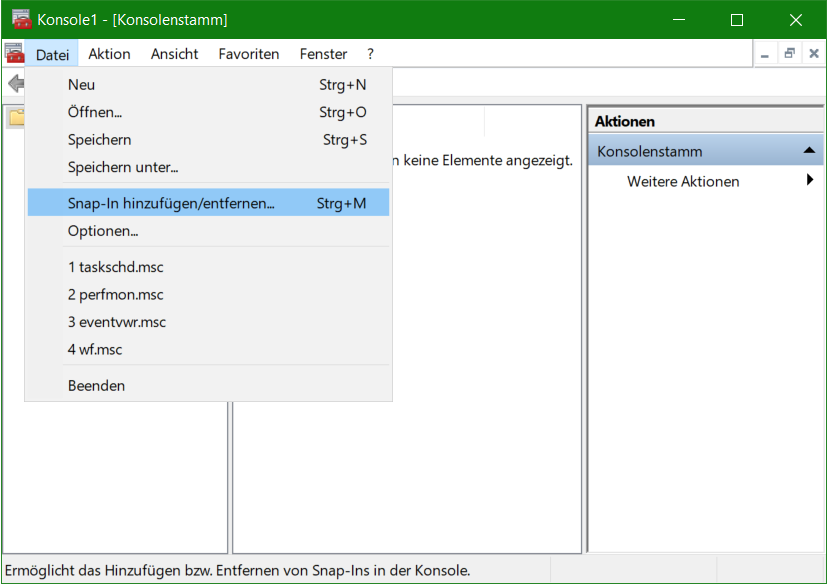Maximize the Konsole1 main window
The height and width of the screenshot is (585, 828).
[737, 20]
